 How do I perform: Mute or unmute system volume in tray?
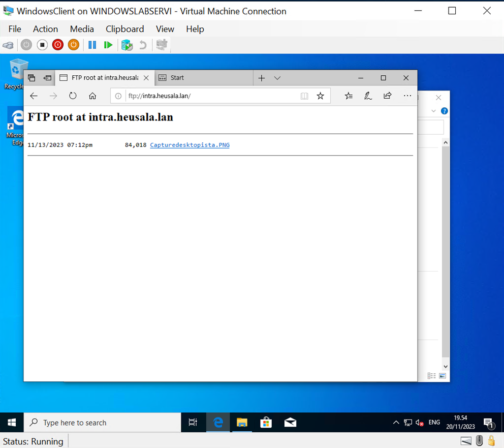tap(419, 423)
